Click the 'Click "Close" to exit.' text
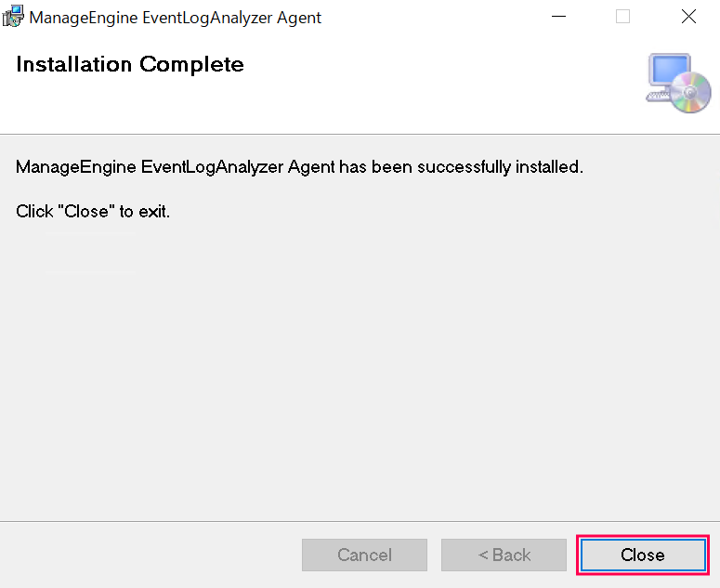 pos(93,212)
